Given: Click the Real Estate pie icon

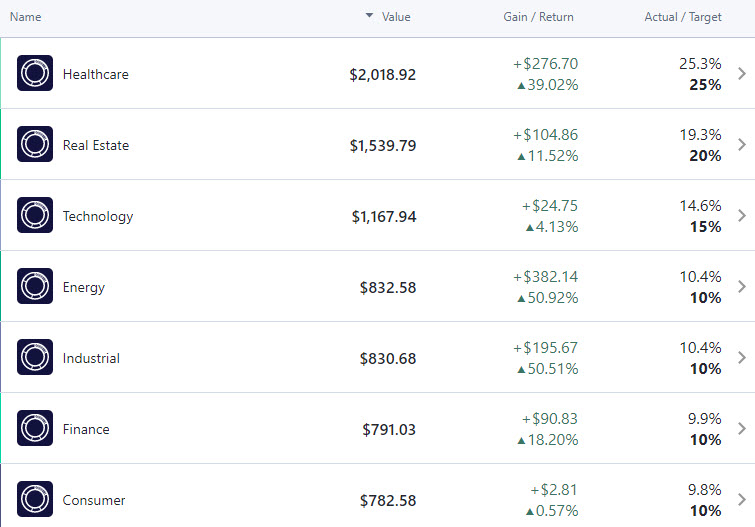Looking at the screenshot, I should click(35, 144).
